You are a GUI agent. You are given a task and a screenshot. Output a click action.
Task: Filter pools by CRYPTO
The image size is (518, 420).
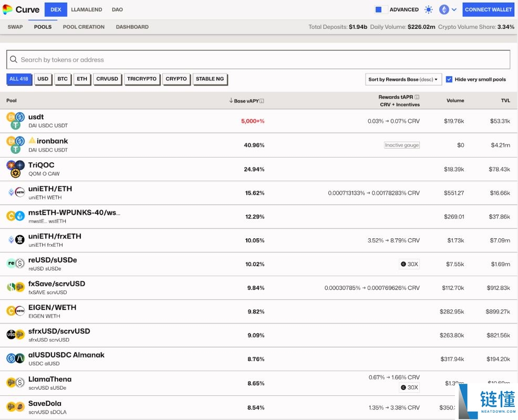[176, 79]
